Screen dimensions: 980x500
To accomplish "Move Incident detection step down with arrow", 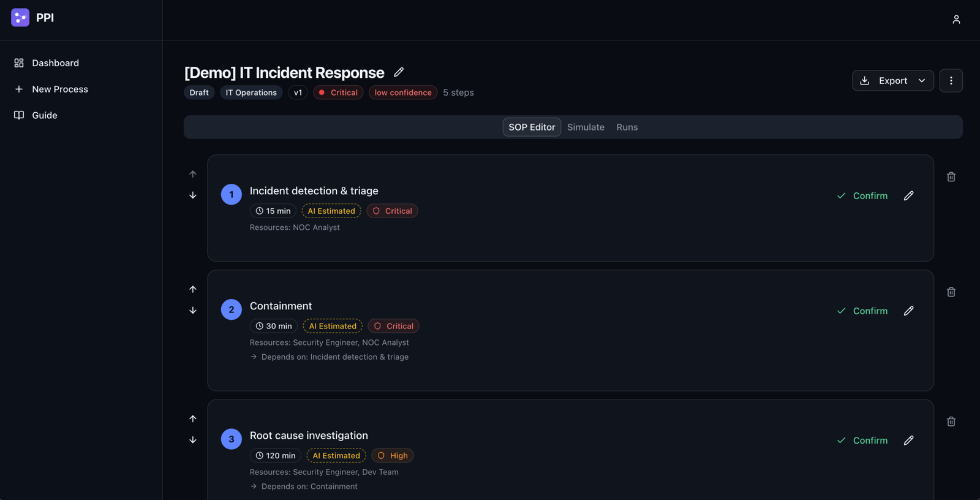I will click(193, 195).
